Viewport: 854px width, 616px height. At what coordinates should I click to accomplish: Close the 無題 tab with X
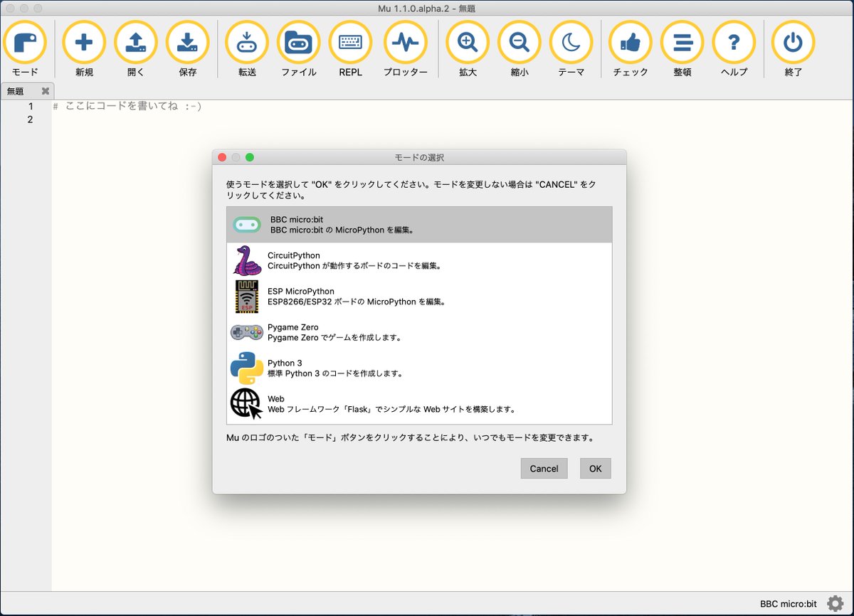(x=46, y=91)
